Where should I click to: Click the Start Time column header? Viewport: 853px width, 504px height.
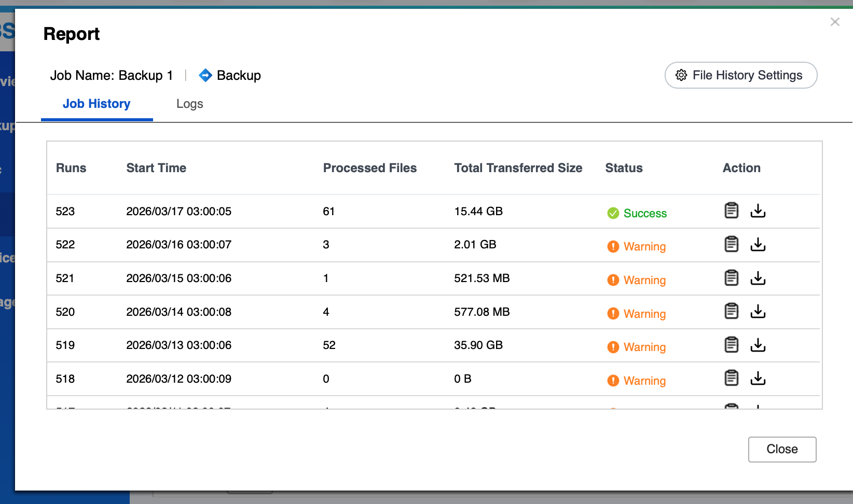156,168
